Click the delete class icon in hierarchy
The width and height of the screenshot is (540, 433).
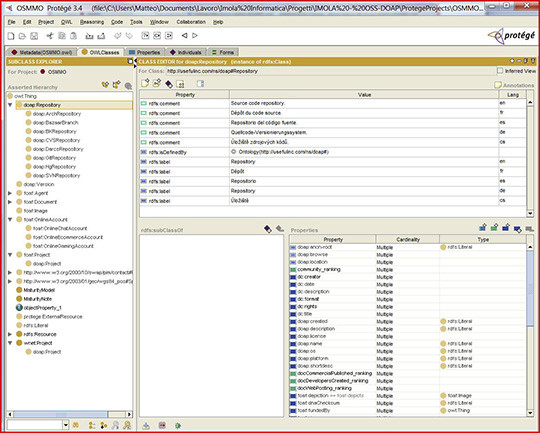(128, 85)
